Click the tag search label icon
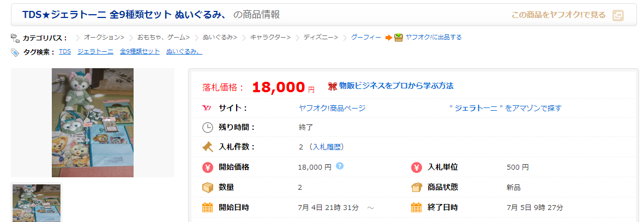This screenshot has width=644, height=222. point(15,52)
